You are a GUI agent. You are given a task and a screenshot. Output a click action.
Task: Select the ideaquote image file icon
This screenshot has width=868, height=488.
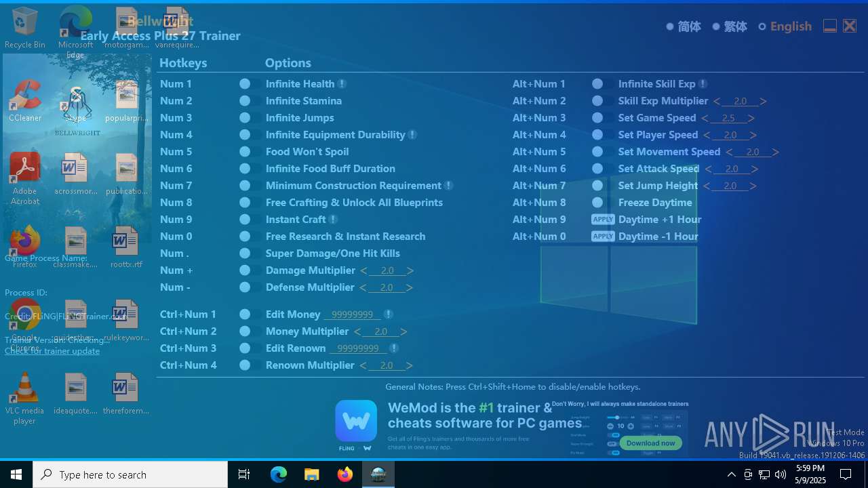tap(75, 394)
